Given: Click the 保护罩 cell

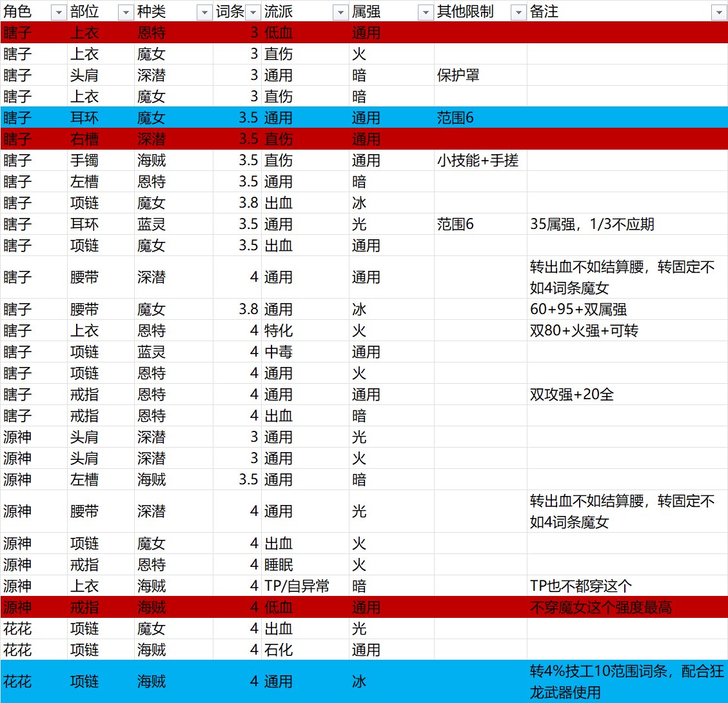Looking at the screenshot, I should coord(480,75).
